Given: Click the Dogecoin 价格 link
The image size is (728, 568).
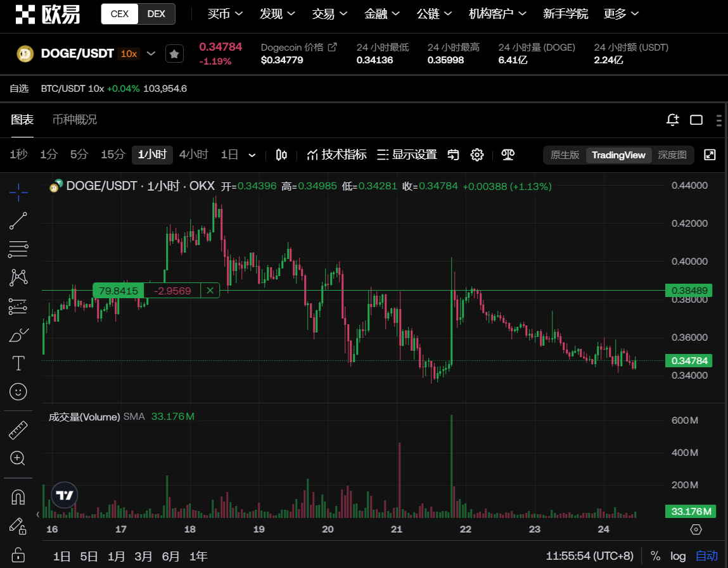Looking at the screenshot, I should [298, 47].
